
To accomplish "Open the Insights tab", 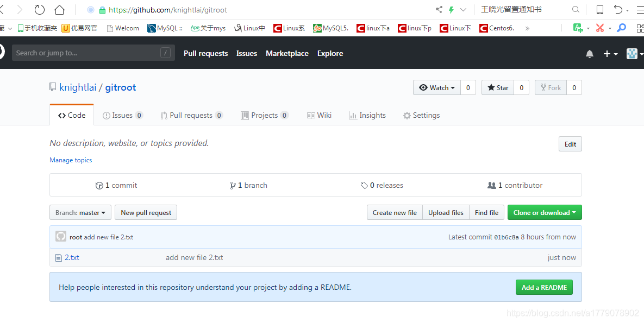I will 367,115.
